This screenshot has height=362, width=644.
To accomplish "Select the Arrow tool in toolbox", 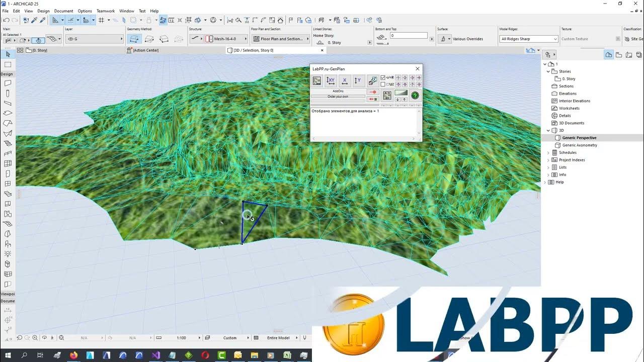I will [8, 54].
